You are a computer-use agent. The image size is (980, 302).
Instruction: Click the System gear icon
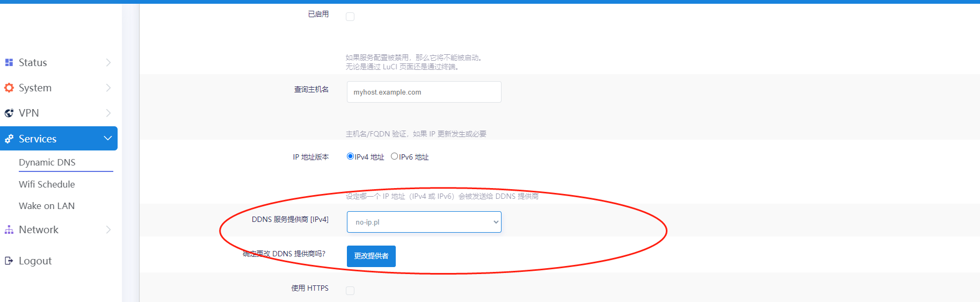tap(9, 88)
